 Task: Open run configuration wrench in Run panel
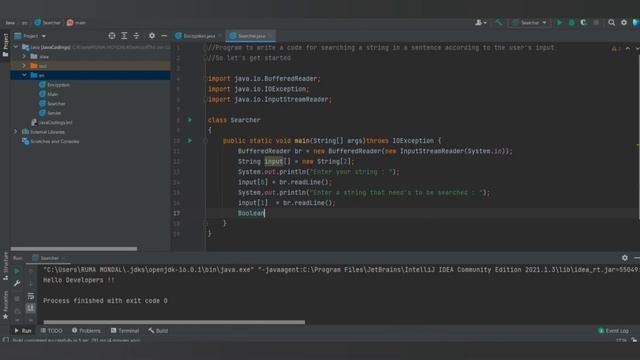click(17, 283)
